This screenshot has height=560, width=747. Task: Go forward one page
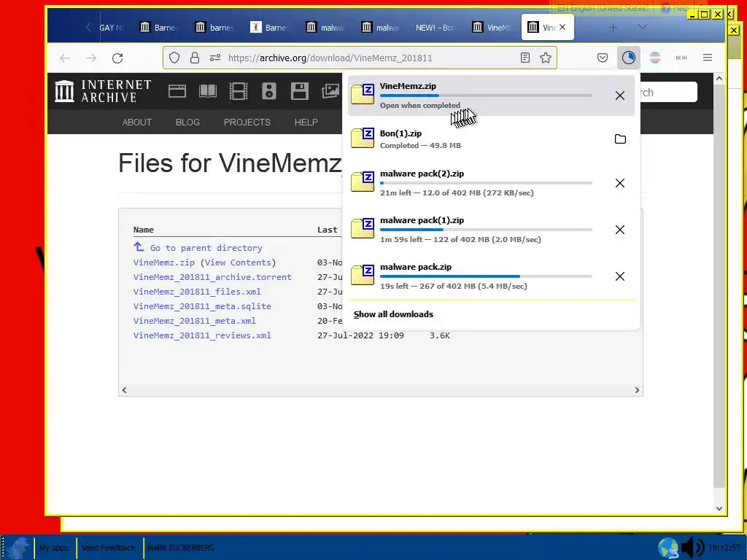click(91, 58)
